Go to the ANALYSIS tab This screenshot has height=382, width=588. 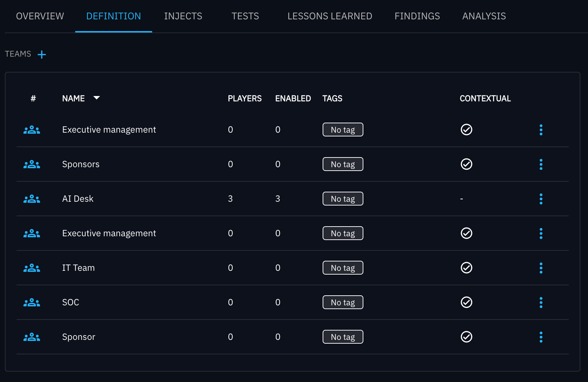coord(484,16)
